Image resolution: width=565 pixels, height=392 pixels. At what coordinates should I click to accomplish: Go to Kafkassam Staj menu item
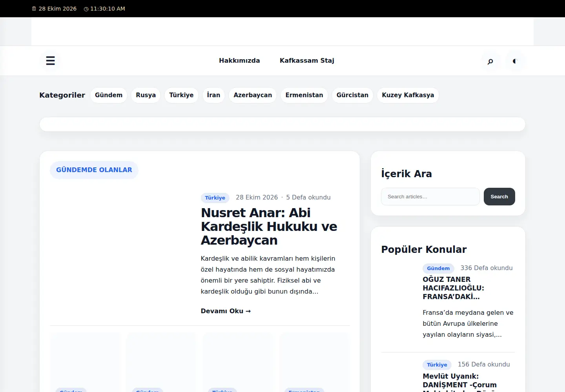pyautogui.click(x=307, y=61)
